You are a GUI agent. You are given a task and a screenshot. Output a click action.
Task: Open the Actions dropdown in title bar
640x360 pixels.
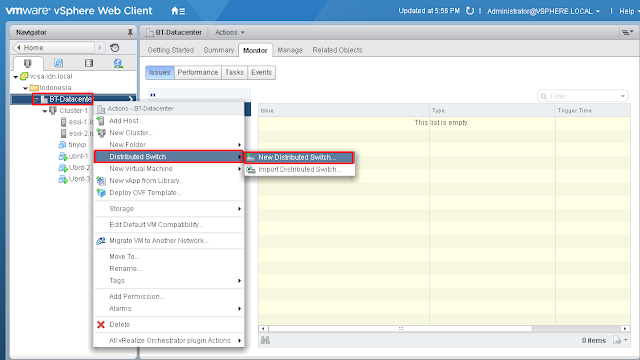click(229, 32)
